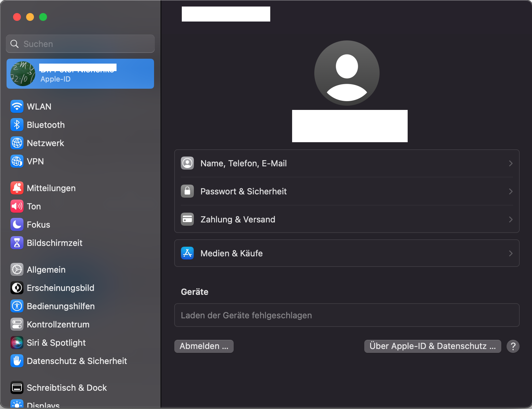532x409 pixels.
Task: Click the Bildschirmzeit hourglass icon
Action: pos(17,243)
